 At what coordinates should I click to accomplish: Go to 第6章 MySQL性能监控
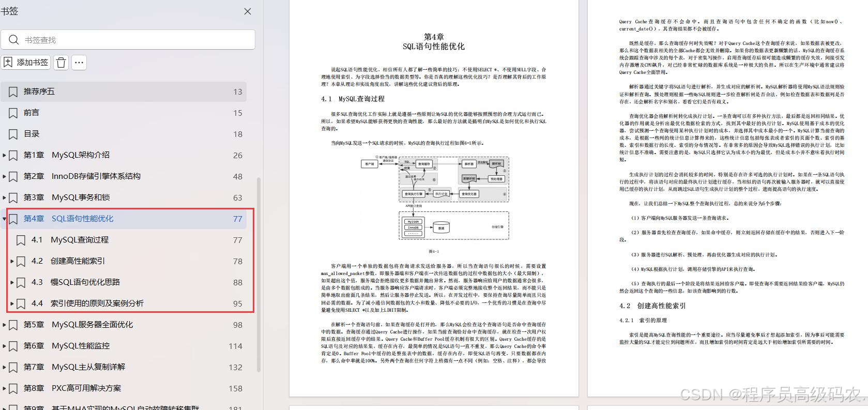(x=66, y=346)
